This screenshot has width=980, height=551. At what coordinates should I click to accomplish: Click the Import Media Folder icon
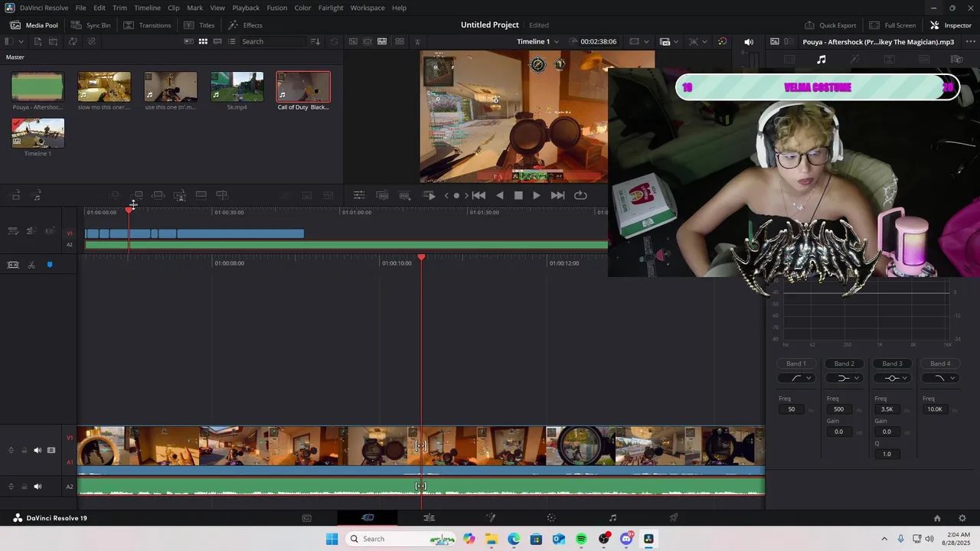click(x=55, y=41)
